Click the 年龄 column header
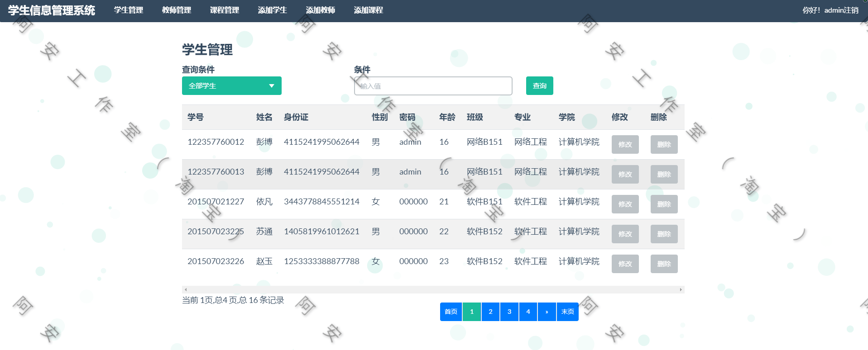This screenshot has height=350, width=868. point(447,117)
